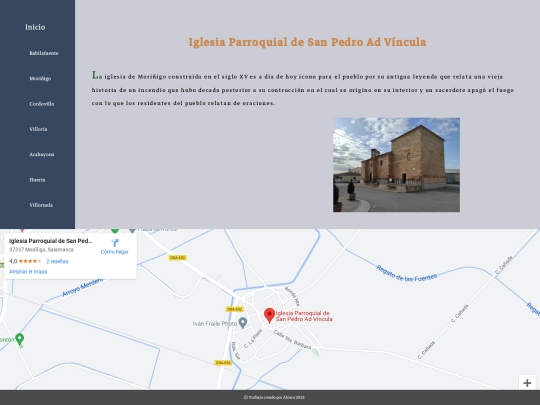Click the church photo thumbnail
This screenshot has height=405, width=540.
click(396, 165)
